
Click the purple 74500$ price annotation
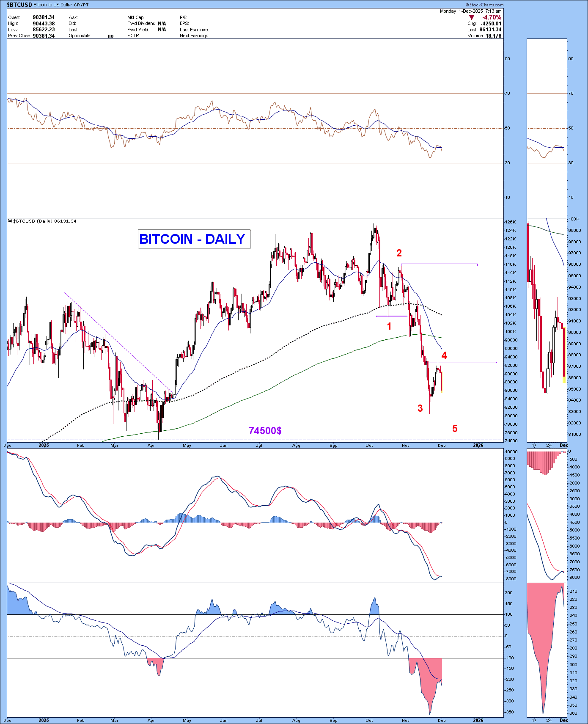[x=265, y=430]
